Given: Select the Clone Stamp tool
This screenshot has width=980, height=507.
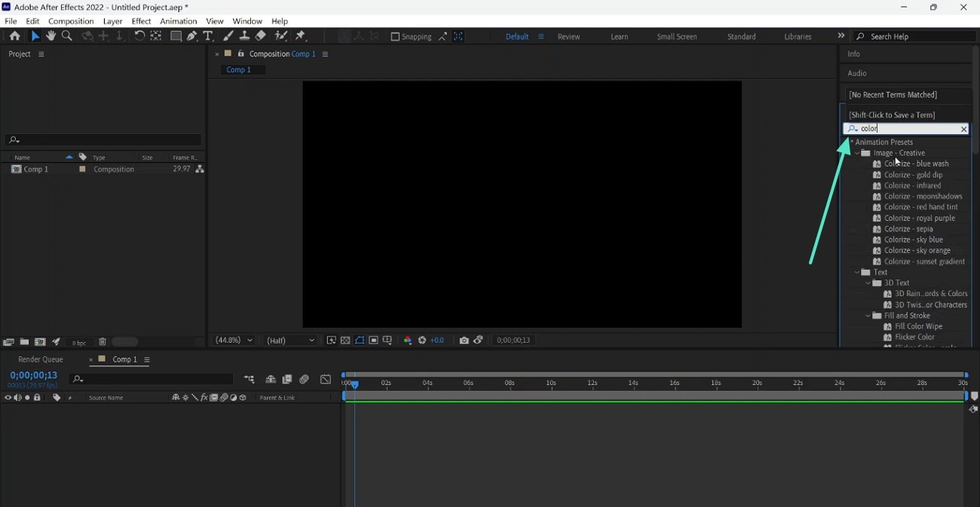Looking at the screenshot, I should 244,36.
